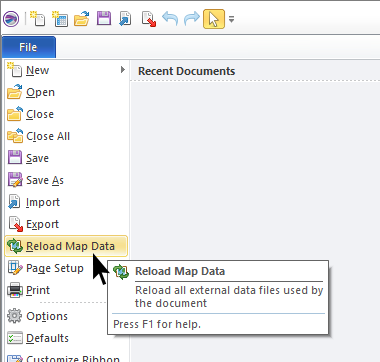Click the Print printer icon
Image resolution: width=380 pixels, height=362 pixels.
pyautogui.click(x=15, y=290)
